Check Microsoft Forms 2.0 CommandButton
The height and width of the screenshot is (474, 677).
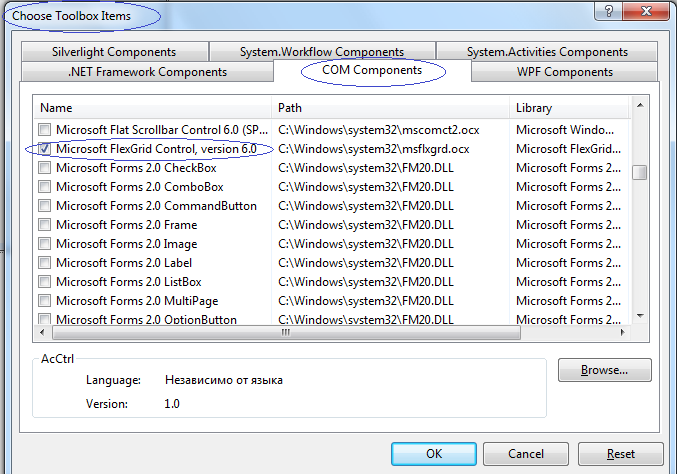coord(44,205)
